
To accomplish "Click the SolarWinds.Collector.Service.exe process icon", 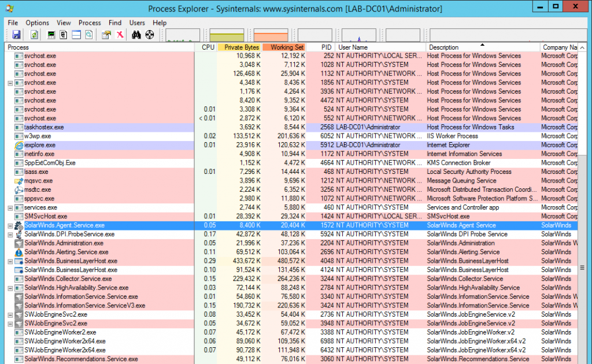I will pos(19,279).
